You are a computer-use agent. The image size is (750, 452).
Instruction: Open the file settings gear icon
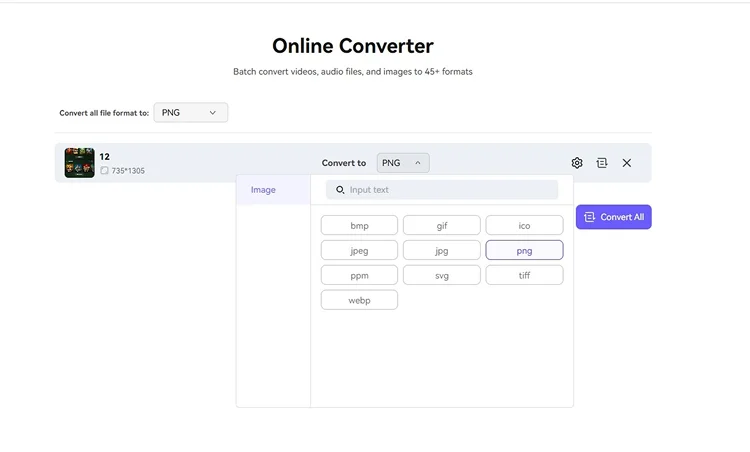coord(577,163)
